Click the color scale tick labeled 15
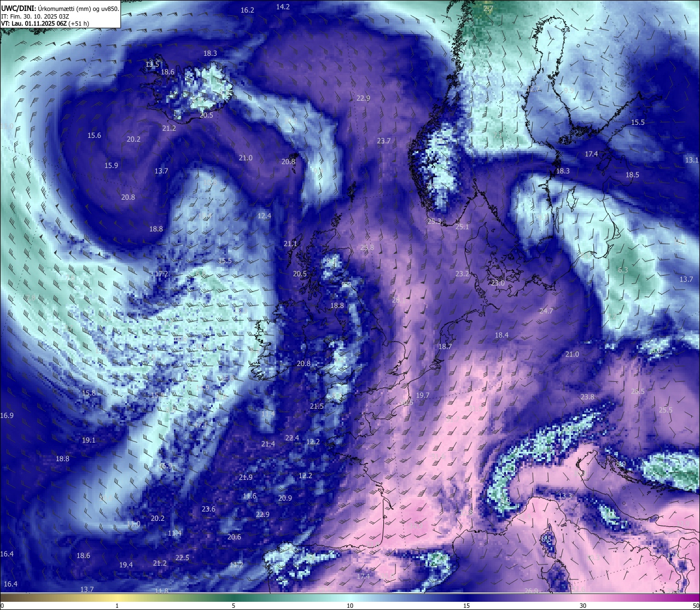Image resolution: width=700 pixels, height=610 pixels. point(466,606)
